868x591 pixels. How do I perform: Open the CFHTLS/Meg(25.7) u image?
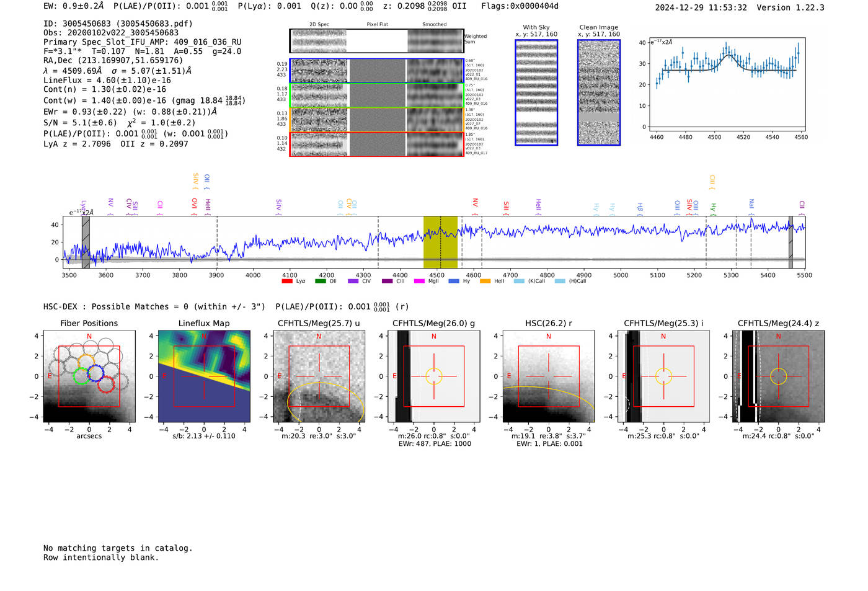pos(319,376)
